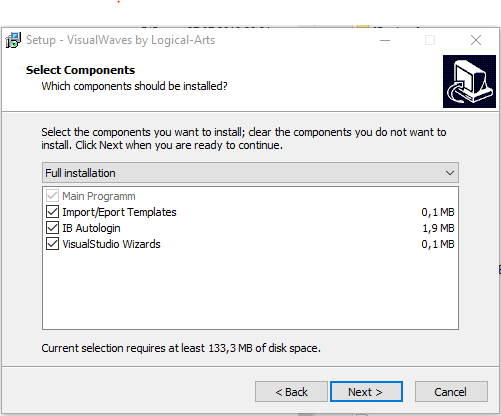The height and width of the screenshot is (416, 501).
Task: Uncheck Import/Eport Templates checkbox
Action: pyautogui.click(x=52, y=212)
